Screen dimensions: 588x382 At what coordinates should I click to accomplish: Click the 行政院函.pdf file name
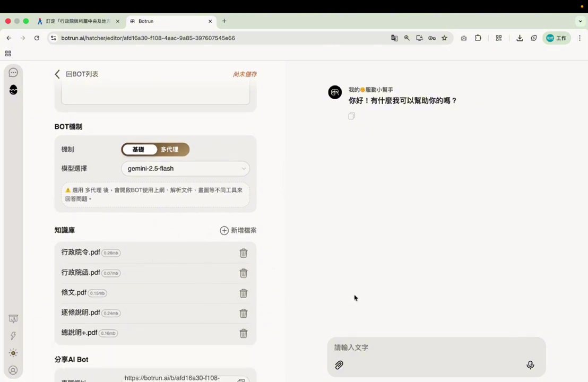tap(81, 273)
